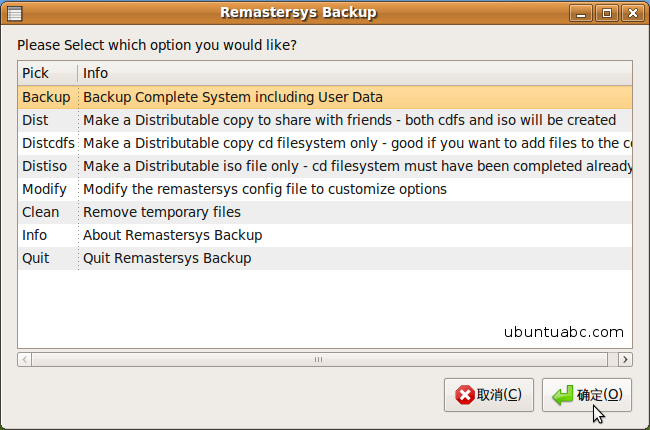Choose the Distcdfs row

(x=325, y=143)
